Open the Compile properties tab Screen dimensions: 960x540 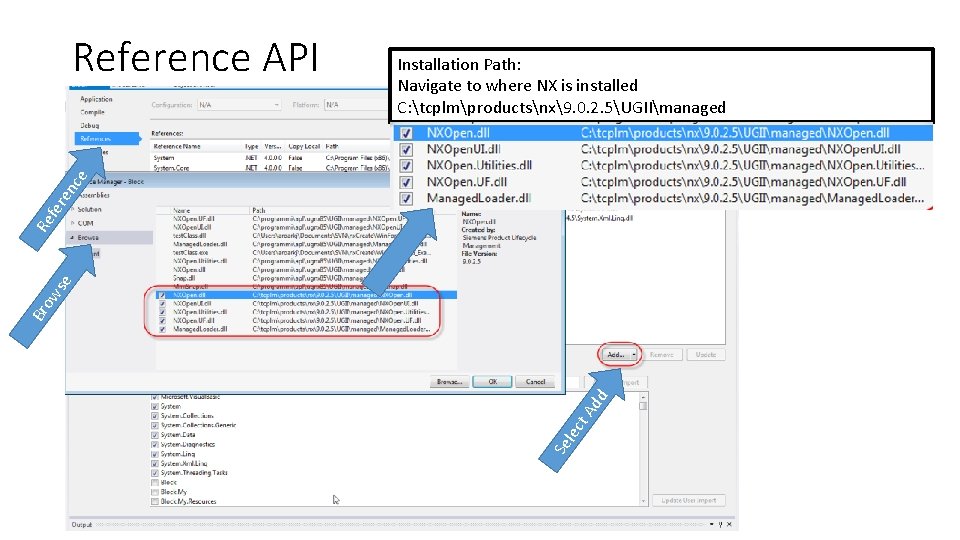[x=92, y=113]
